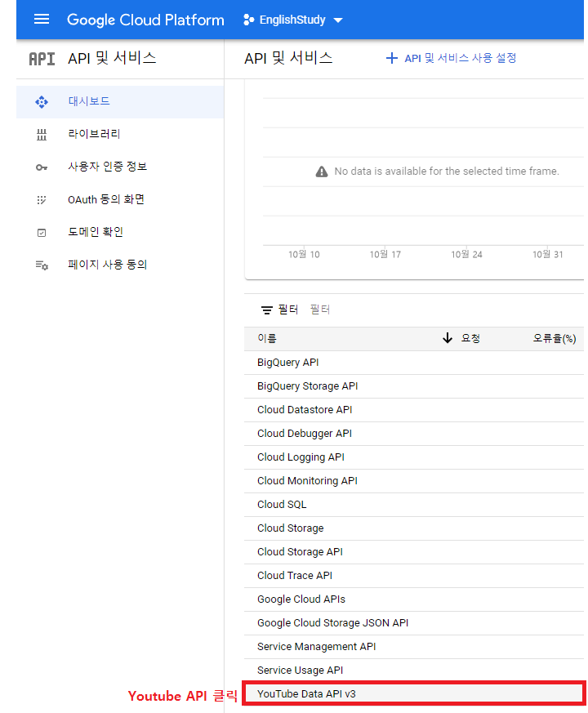Open the hamburger navigation menu
The width and height of the screenshot is (588, 713).
42,19
